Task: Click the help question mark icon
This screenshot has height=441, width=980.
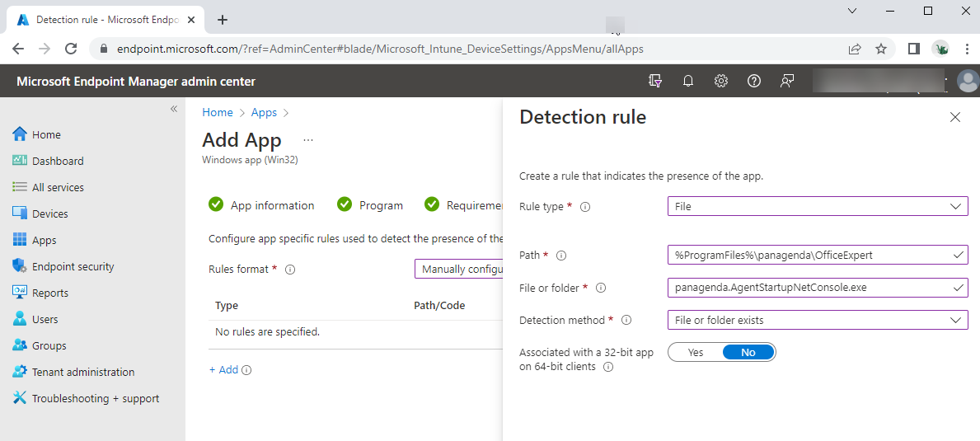Action: point(753,81)
